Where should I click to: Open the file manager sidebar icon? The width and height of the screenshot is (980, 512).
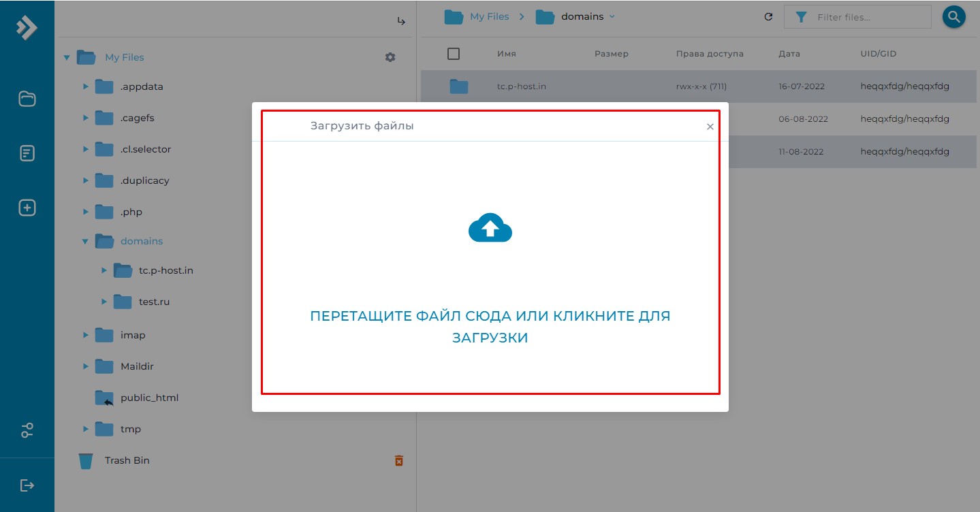pyautogui.click(x=27, y=99)
